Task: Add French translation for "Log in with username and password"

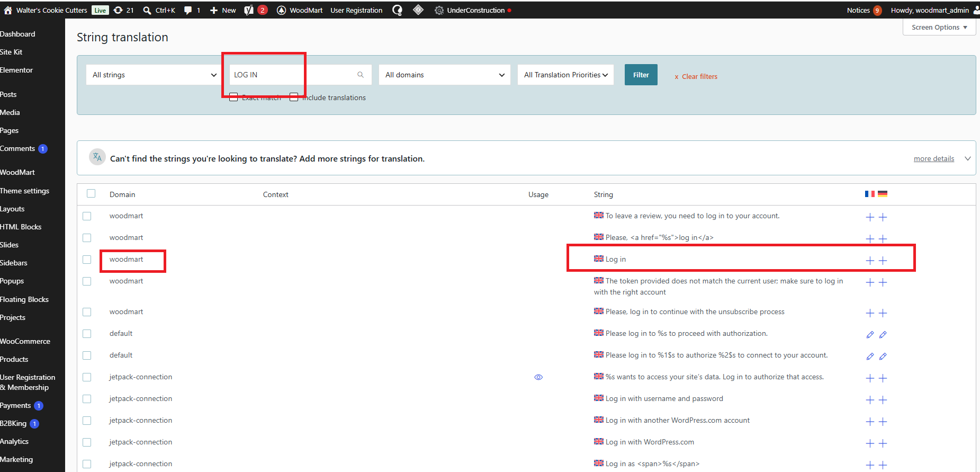Action: pyautogui.click(x=870, y=400)
